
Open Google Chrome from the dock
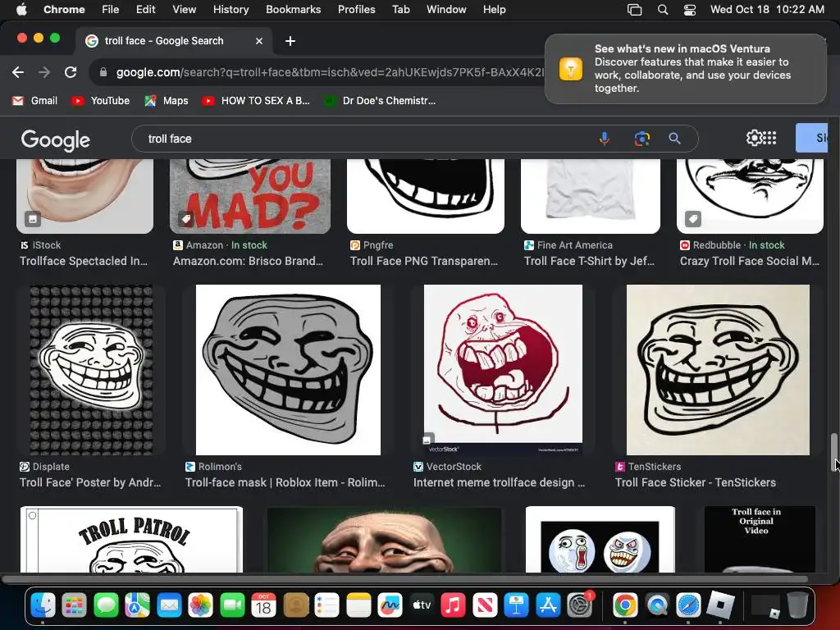(x=625, y=606)
